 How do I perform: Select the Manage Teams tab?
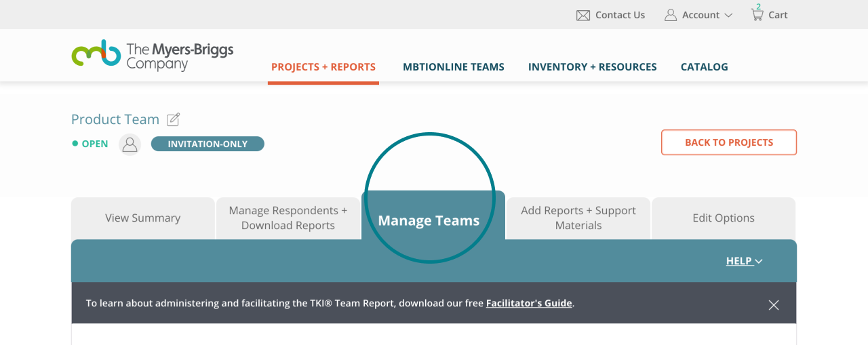point(433,216)
